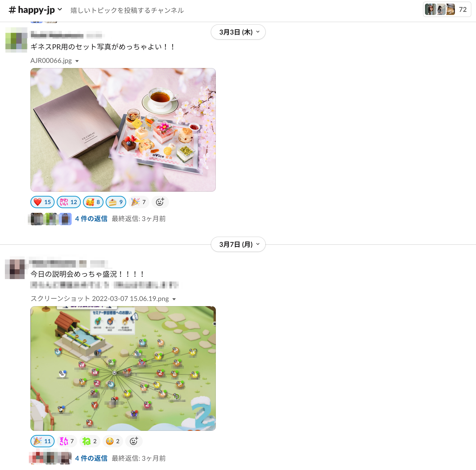Click the flushed face reaction with 2
Screen dimensions: 476x470
113,441
